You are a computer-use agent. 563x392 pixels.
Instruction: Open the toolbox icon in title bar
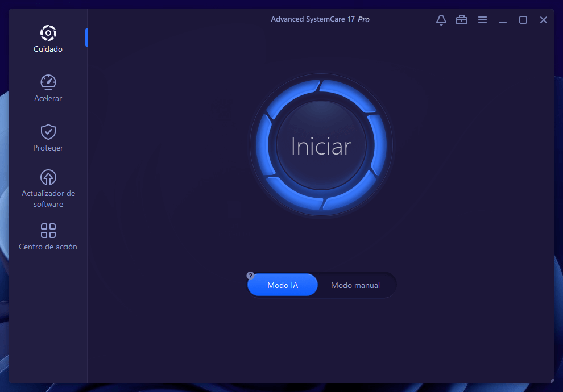pyautogui.click(x=462, y=20)
